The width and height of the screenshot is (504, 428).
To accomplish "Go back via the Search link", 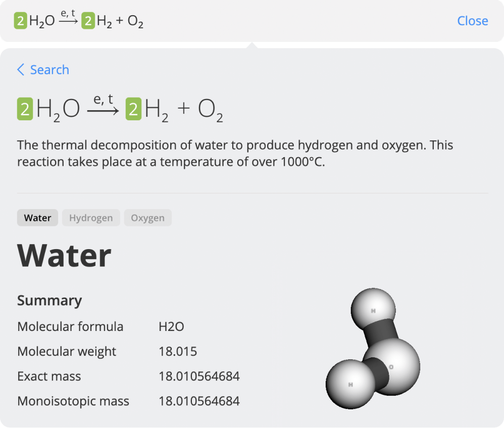I will pyautogui.click(x=49, y=70).
